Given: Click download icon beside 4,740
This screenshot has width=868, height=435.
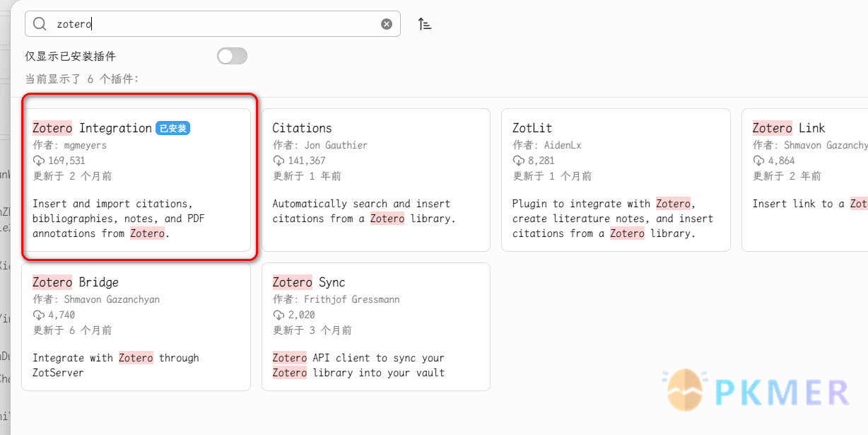Looking at the screenshot, I should click(39, 315).
